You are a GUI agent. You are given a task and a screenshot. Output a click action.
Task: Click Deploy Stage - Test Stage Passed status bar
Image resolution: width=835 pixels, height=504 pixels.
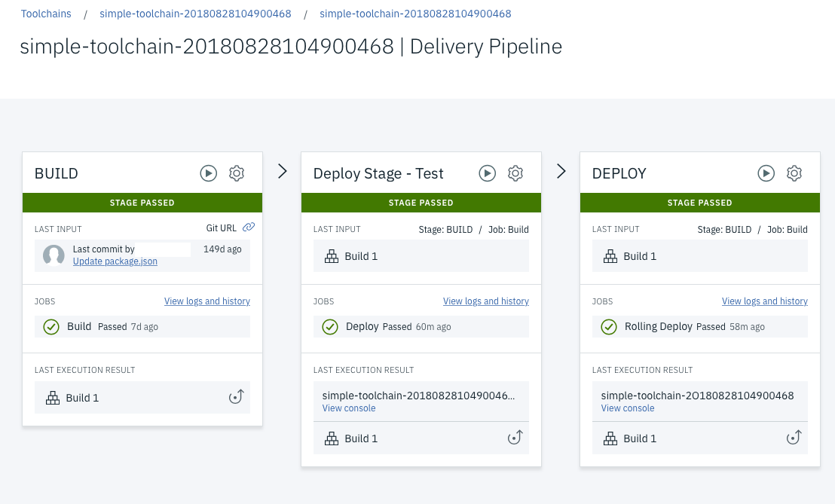(421, 203)
